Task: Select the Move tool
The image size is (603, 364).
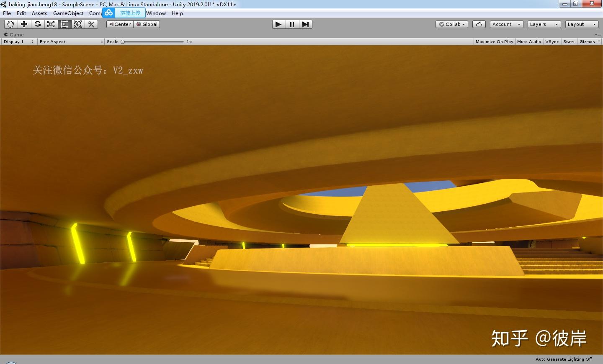Action: coord(24,24)
